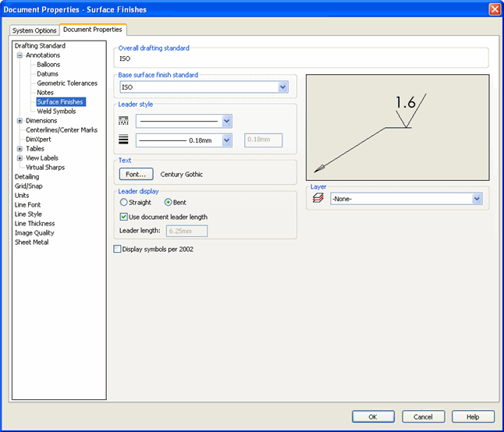Image resolution: width=504 pixels, height=432 pixels.
Task: Open the leader line style dropdown
Action: point(226,121)
